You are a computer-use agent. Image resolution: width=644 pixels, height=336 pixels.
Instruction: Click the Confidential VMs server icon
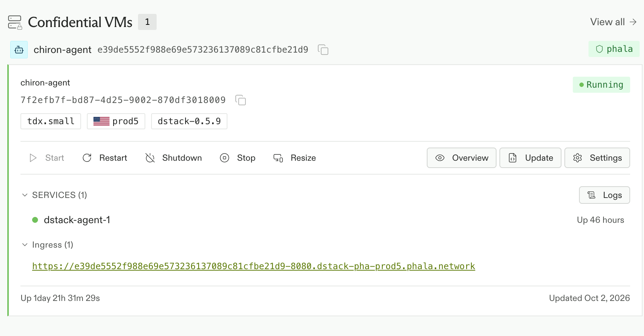click(15, 22)
